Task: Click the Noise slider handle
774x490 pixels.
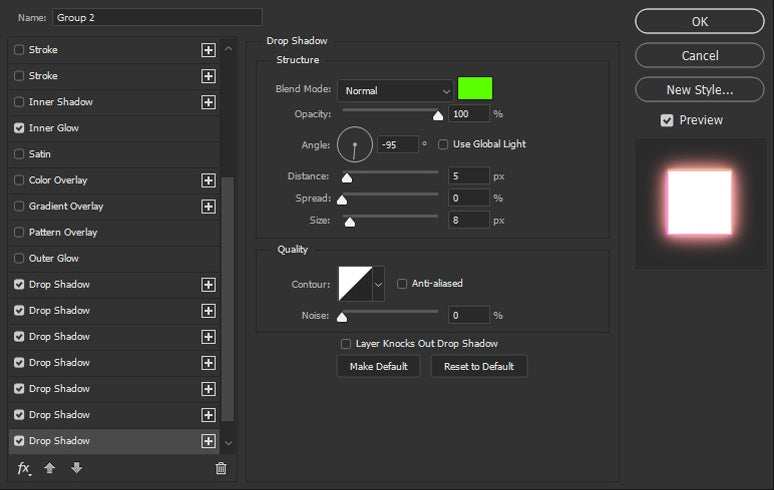Action: (x=342, y=317)
